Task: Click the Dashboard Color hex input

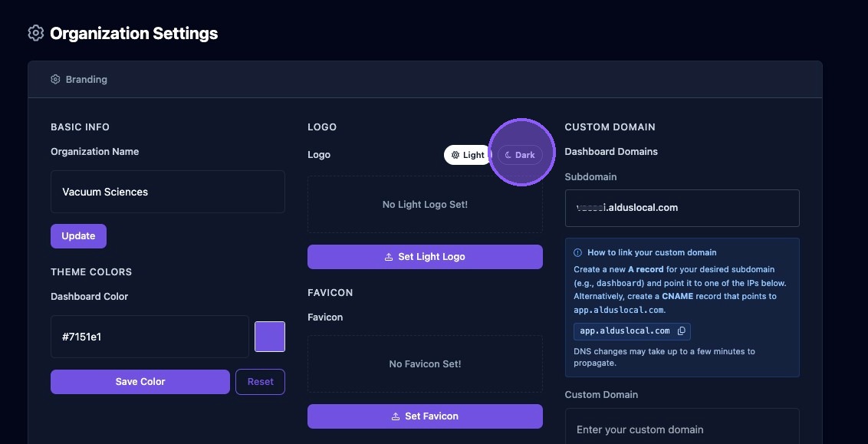Action: (150, 337)
